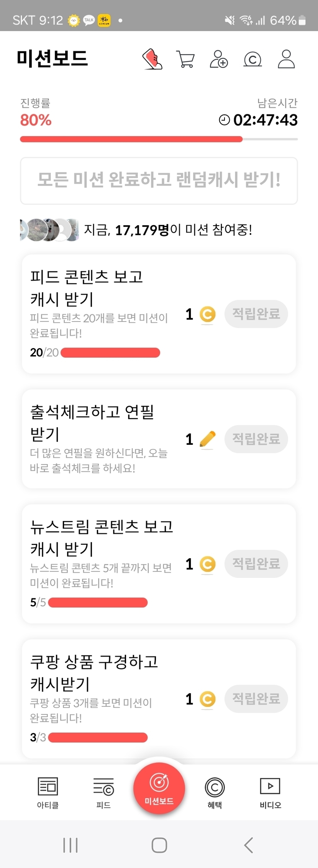Open the shopping cart
The height and width of the screenshot is (868, 318).
click(x=185, y=59)
